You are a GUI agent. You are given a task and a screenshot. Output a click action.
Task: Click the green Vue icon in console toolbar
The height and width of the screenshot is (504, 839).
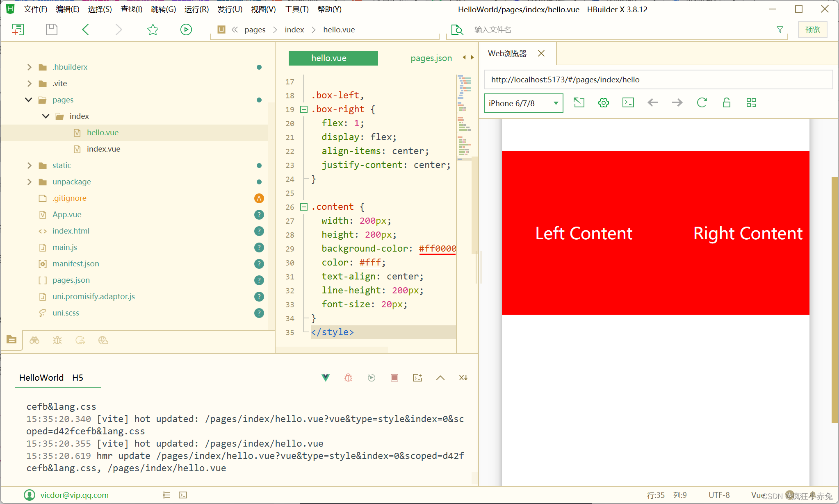[x=326, y=378]
